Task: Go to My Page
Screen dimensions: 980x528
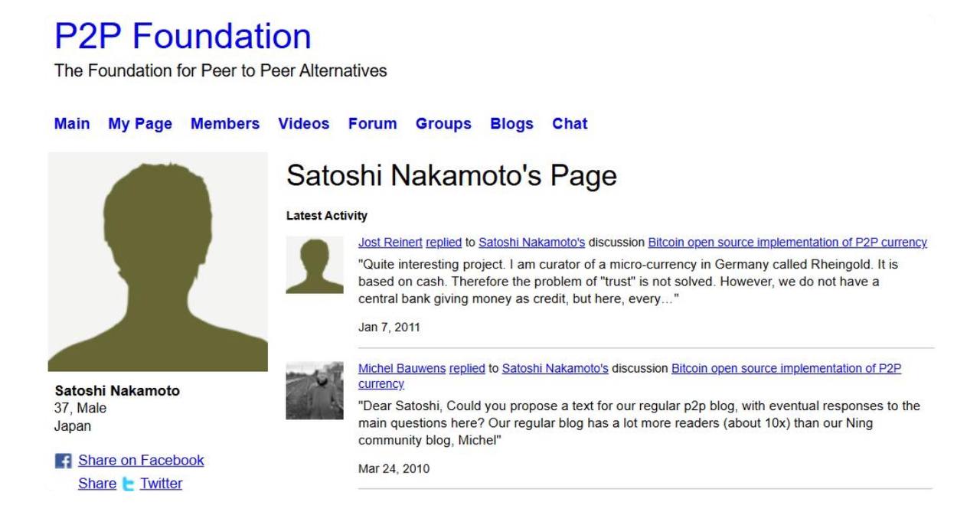Action: pos(140,124)
